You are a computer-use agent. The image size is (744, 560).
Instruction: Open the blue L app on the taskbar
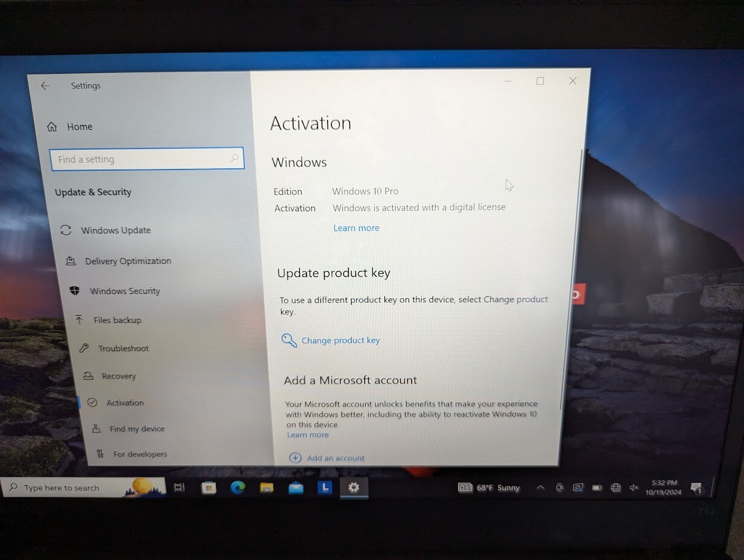[325, 487]
